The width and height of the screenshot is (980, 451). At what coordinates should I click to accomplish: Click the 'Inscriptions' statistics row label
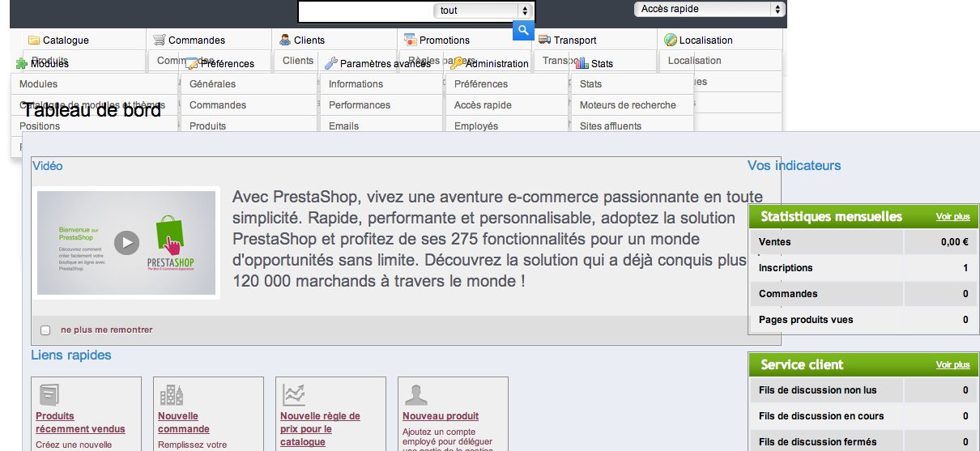tap(786, 268)
